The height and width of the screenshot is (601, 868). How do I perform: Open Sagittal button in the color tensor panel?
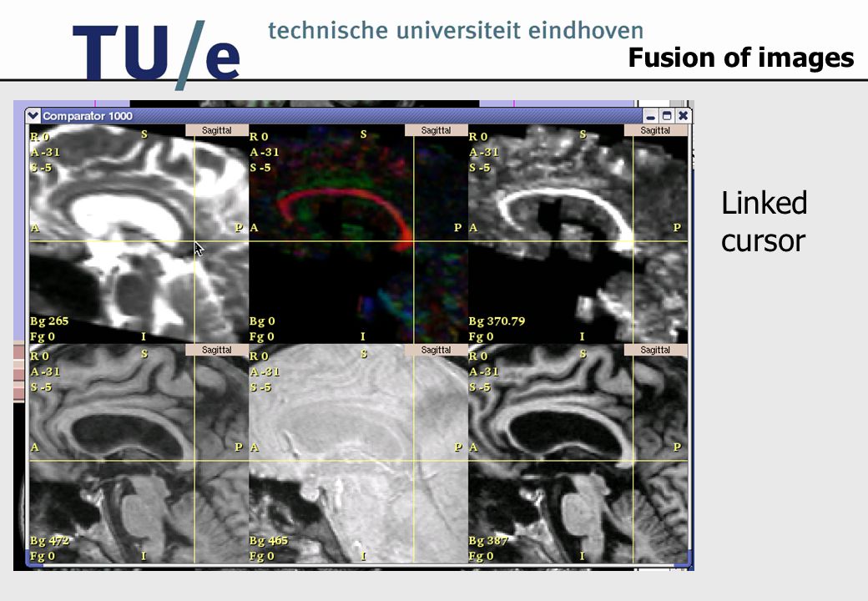[436, 130]
